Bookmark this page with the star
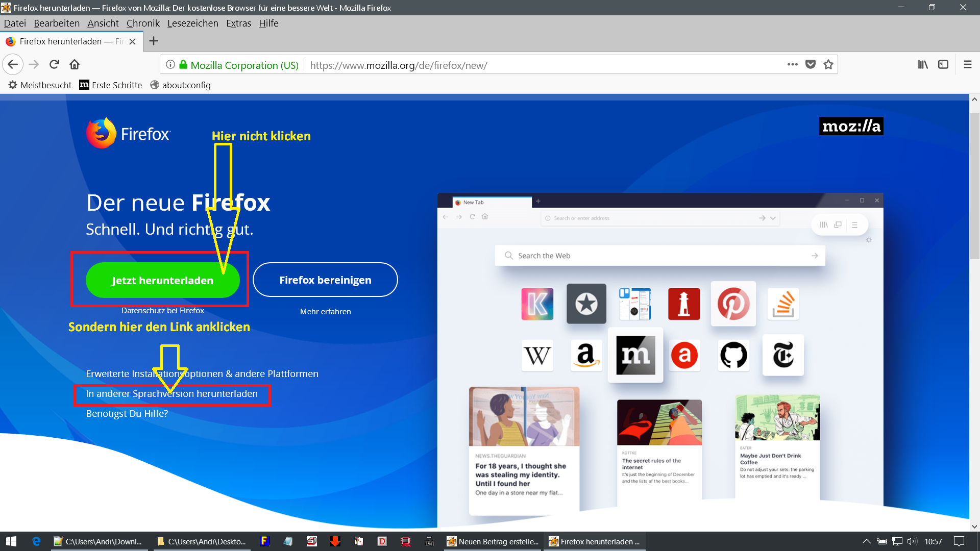This screenshot has width=980, height=551. click(x=828, y=64)
